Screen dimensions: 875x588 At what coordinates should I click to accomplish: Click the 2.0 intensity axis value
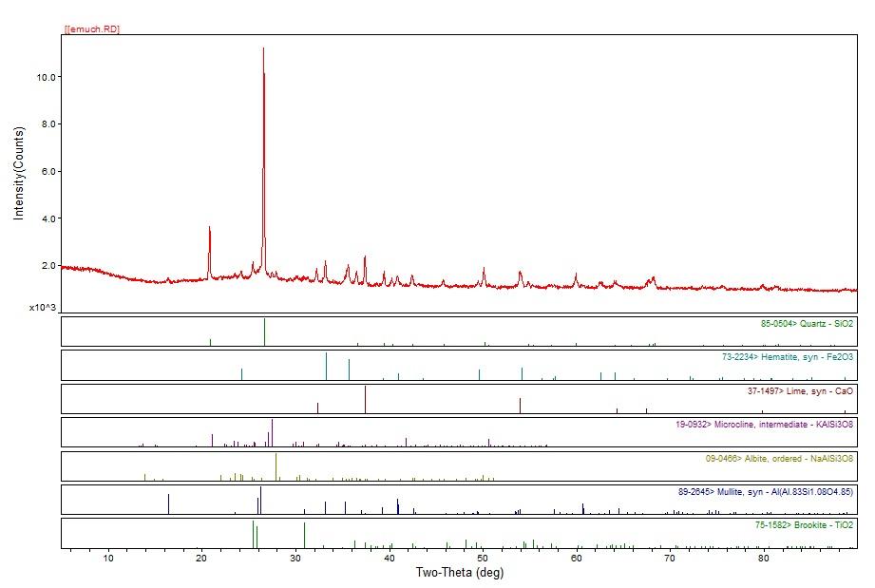pyautogui.click(x=48, y=266)
